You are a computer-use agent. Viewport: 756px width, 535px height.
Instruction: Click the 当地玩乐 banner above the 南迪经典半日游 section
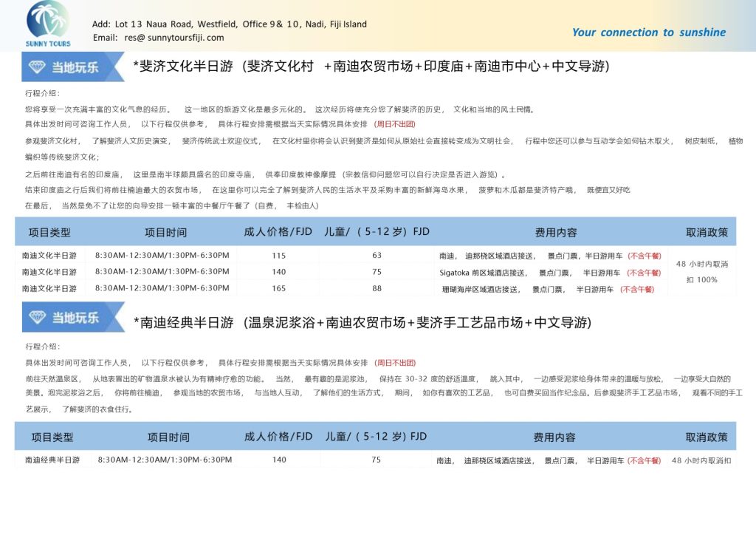pyautogui.click(x=72, y=318)
